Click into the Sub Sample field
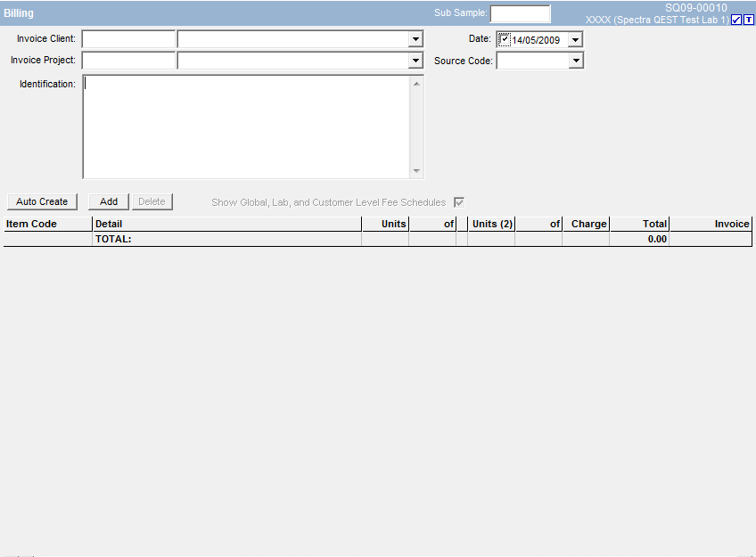Image resolution: width=756 pixels, height=557 pixels. [520, 13]
